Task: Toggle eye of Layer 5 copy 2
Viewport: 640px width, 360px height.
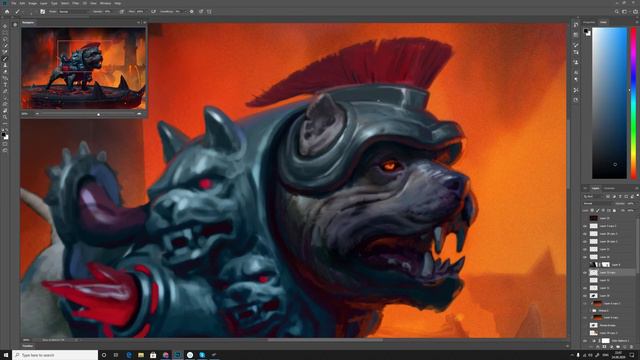Action: [585, 226]
